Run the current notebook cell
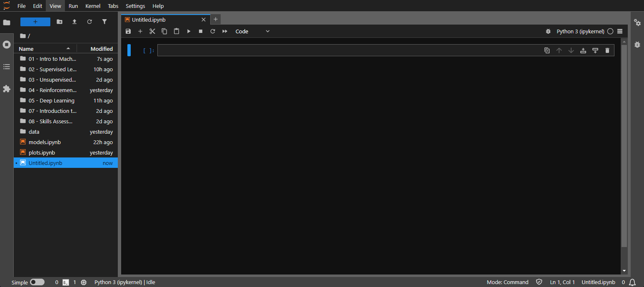644x287 pixels. (x=189, y=31)
